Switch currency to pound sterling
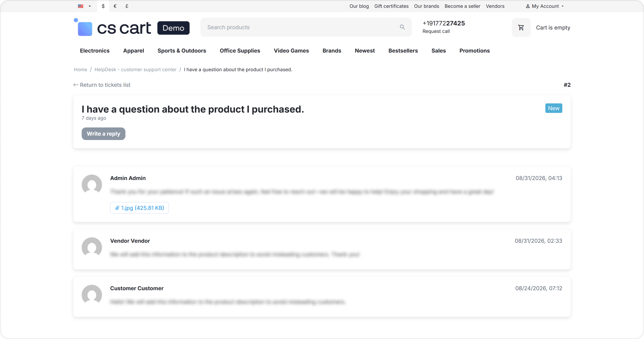 127,6
